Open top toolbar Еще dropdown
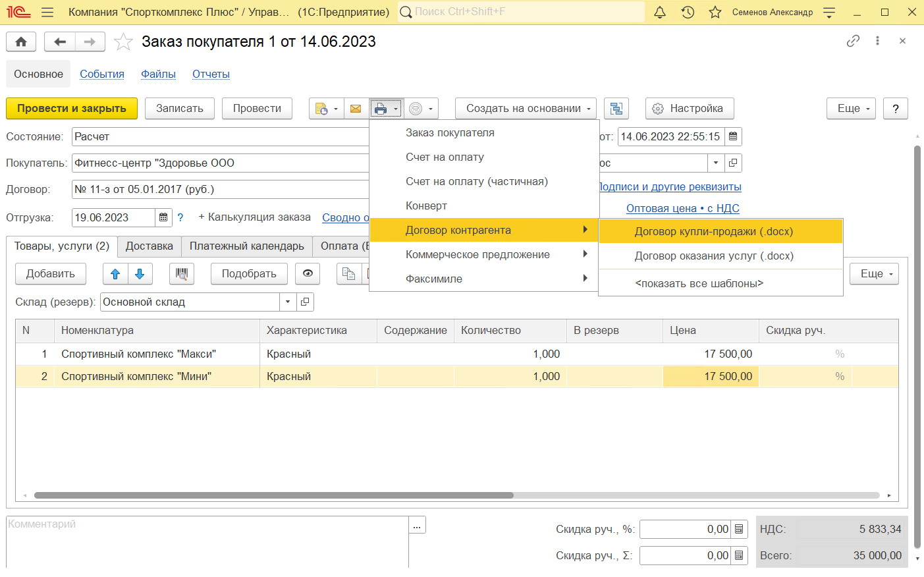 point(851,109)
